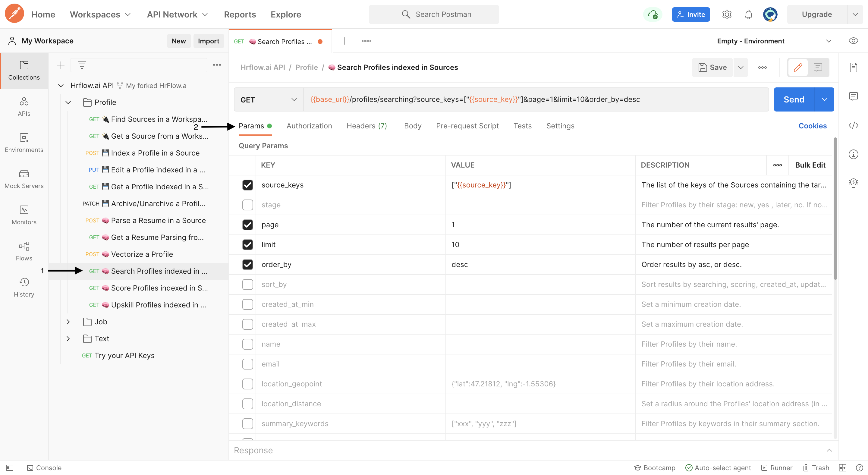This screenshot has width=868, height=475.
Task: Enable the created_at_min parameter checkbox
Action: [247, 304]
